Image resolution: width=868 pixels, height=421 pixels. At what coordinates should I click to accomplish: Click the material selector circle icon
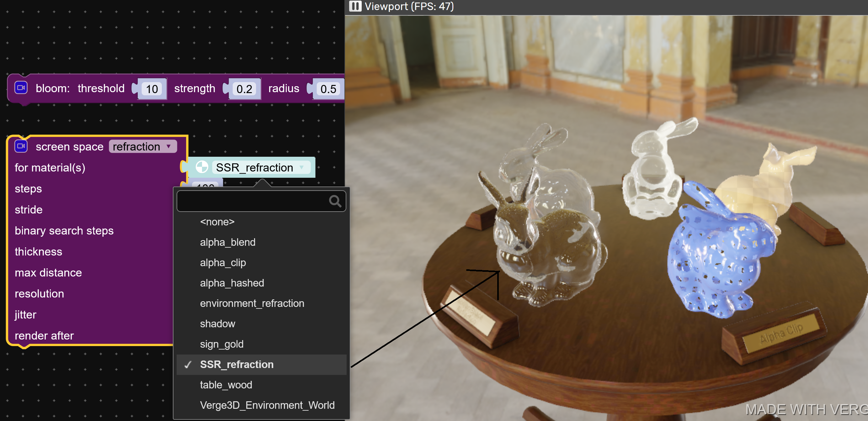tap(201, 167)
